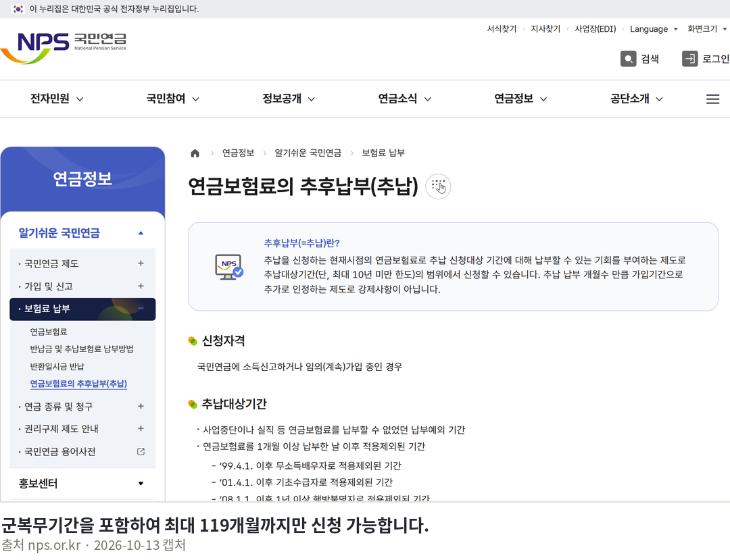Click the 신청자격 section heading
This screenshot has width=730, height=560.
click(224, 341)
